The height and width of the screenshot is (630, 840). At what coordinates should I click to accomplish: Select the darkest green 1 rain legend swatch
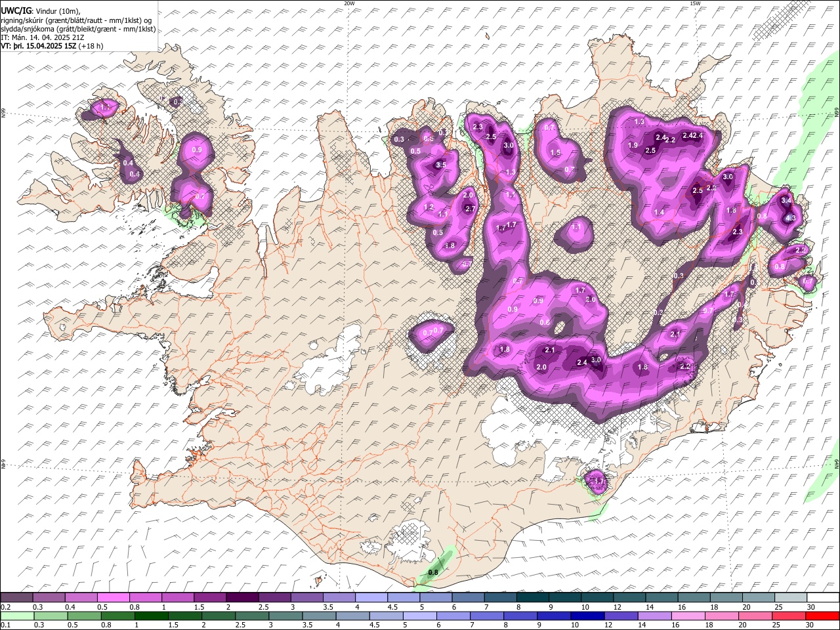point(152,616)
